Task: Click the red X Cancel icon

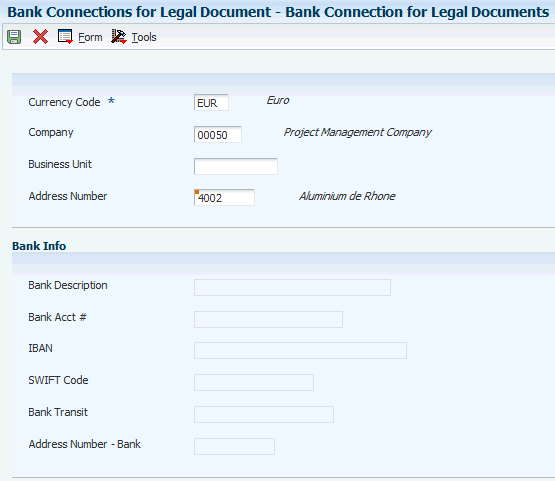Action: click(40, 37)
